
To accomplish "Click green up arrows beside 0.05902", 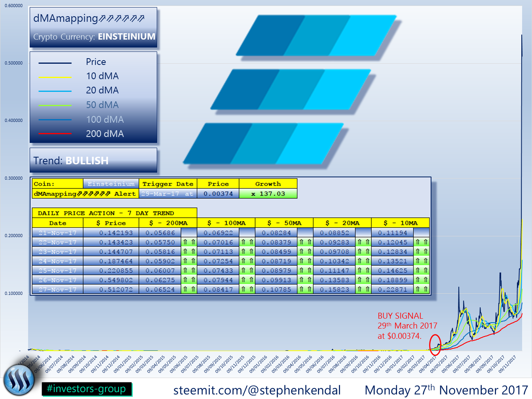I will pyautogui.click(x=189, y=261).
